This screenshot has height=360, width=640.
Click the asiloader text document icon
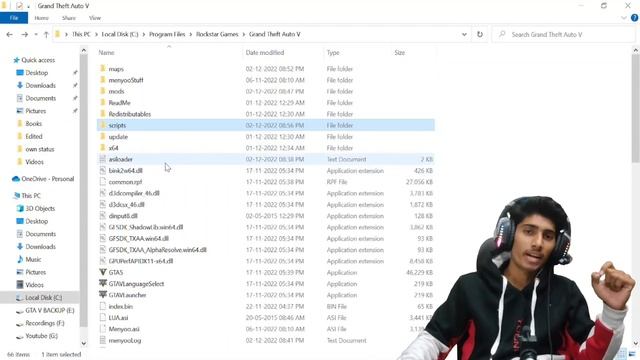tap(103, 159)
